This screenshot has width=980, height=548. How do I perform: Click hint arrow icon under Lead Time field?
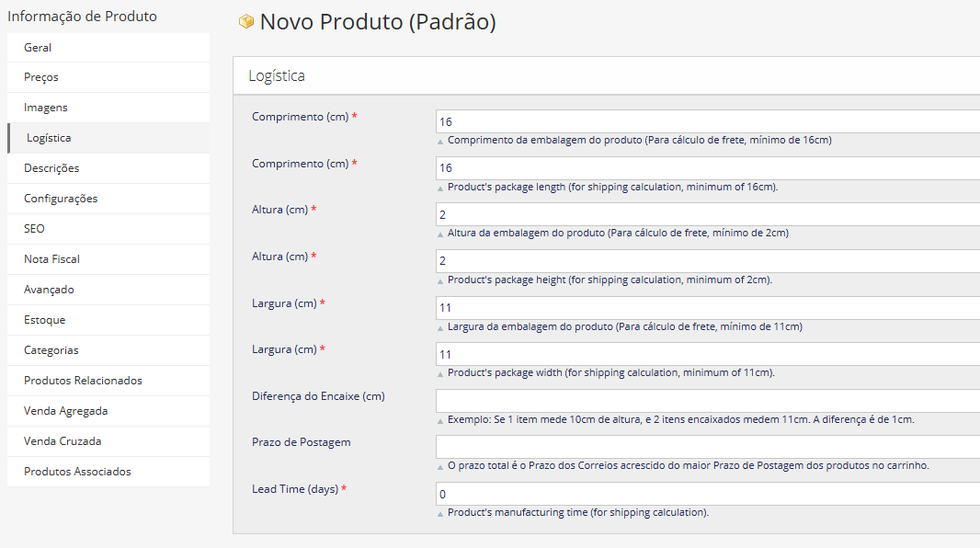pos(440,513)
